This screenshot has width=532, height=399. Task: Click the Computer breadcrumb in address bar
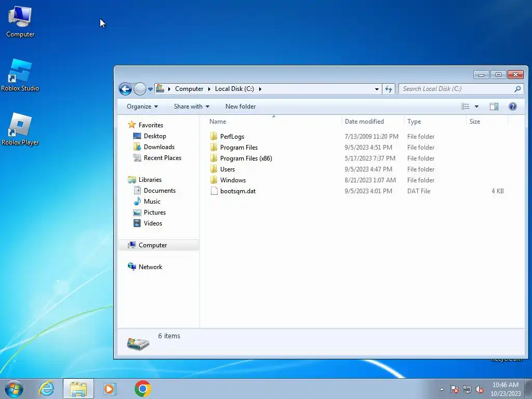pos(189,89)
